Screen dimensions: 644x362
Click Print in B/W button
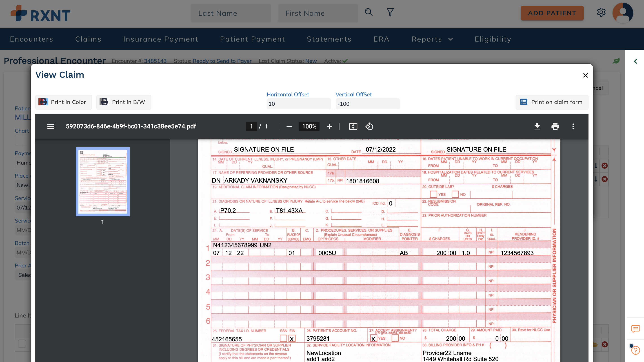(124, 102)
